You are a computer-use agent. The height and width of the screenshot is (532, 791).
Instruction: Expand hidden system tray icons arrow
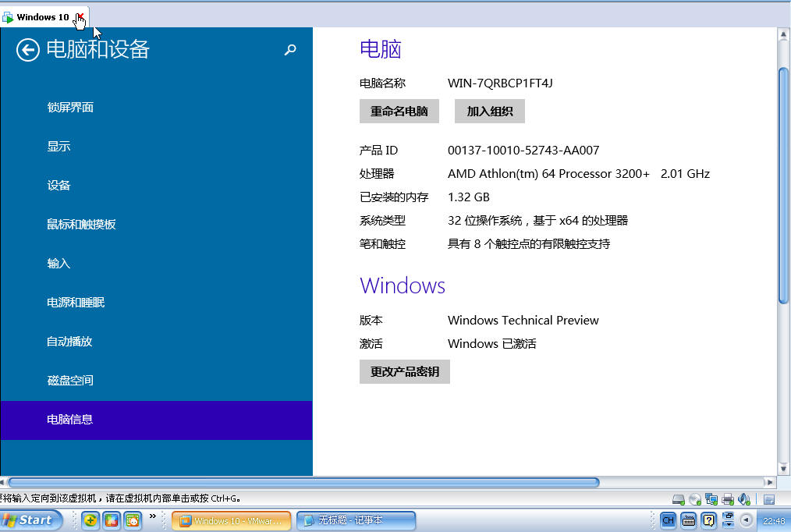coord(747,520)
